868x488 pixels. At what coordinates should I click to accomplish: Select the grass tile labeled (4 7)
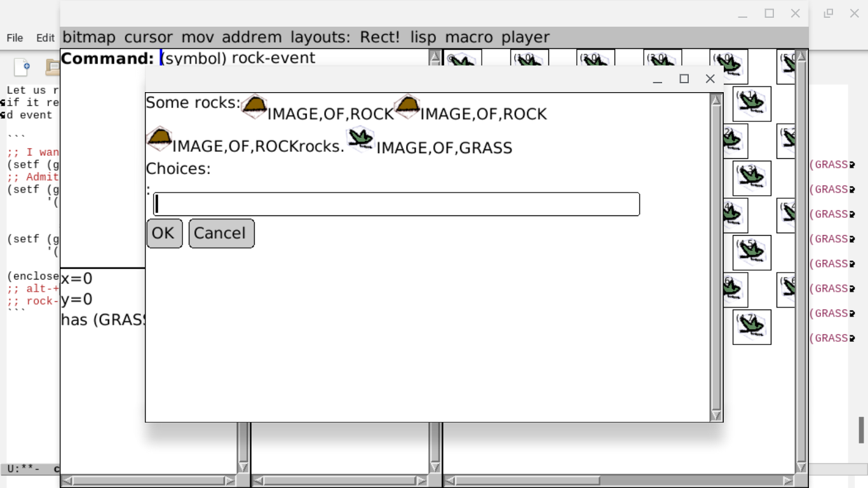point(752,327)
